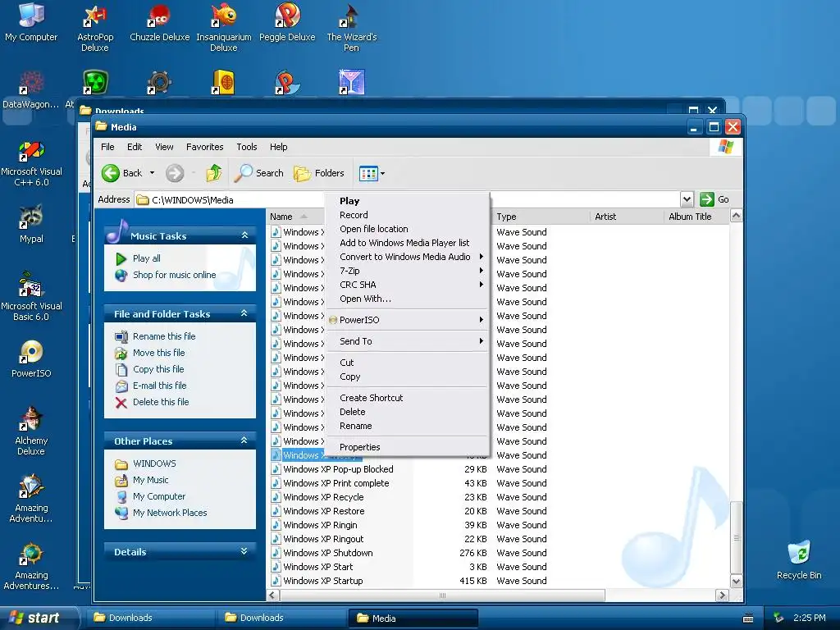Image resolution: width=840 pixels, height=630 pixels.
Task: Expand Convert to Windows Media Audio submenu
Action: 407,257
